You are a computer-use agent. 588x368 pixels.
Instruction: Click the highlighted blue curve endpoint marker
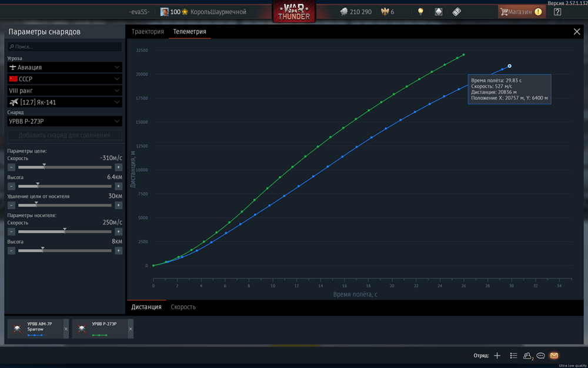[509, 66]
